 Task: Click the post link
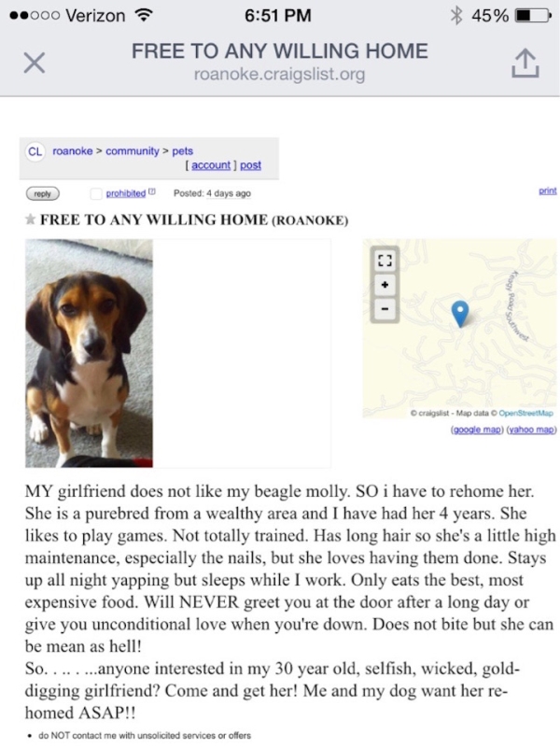click(251, 165)
